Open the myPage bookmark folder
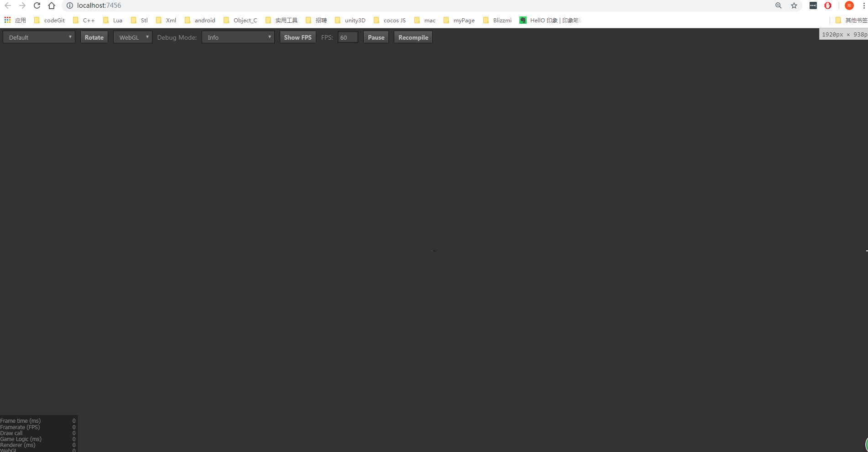This screenshot has height=452, width=868. coord(459,20)
